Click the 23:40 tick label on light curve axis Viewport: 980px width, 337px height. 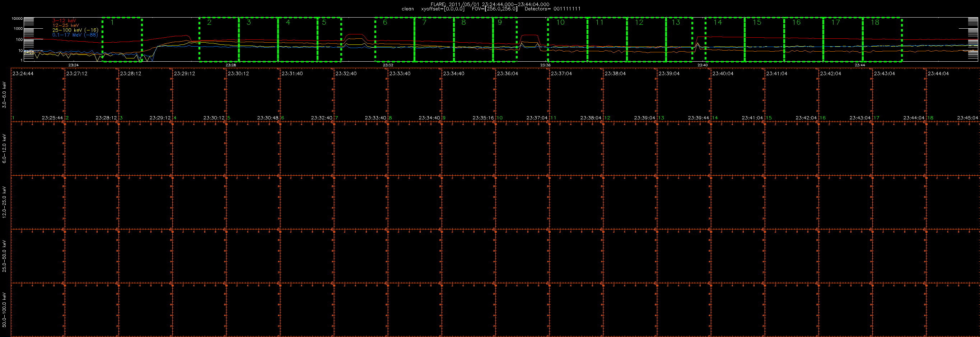point(702,65)
